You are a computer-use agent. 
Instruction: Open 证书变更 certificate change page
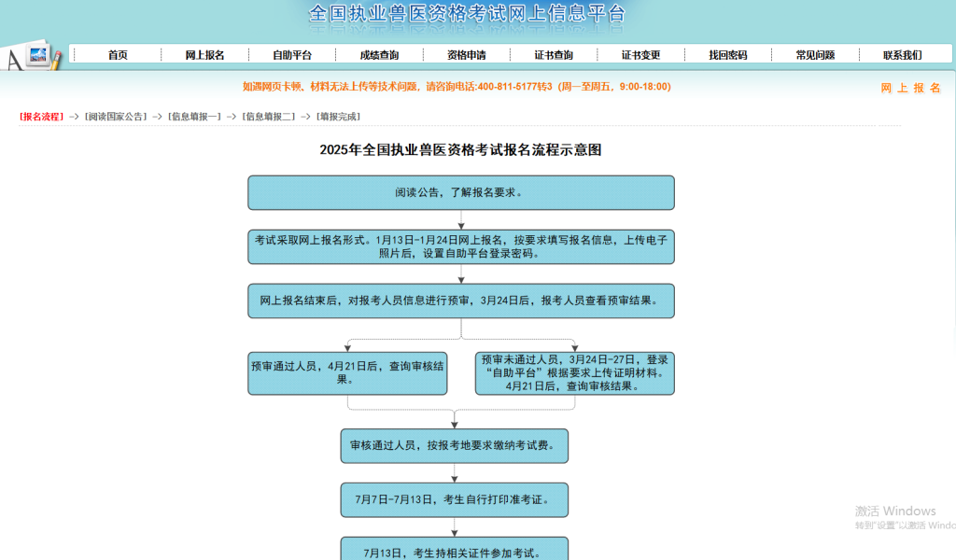click(x=640, y=53)
